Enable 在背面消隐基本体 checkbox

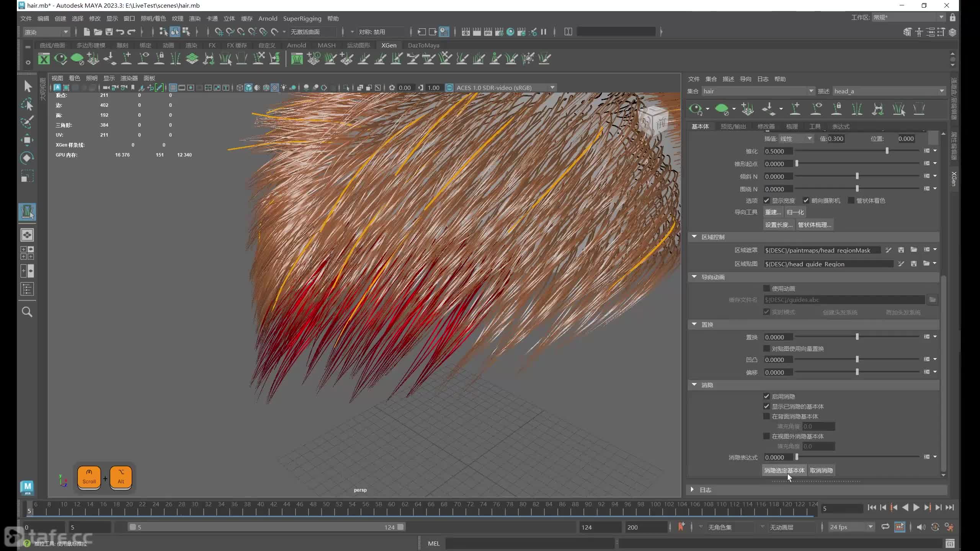pyautogui.click(x=766, y=416)
